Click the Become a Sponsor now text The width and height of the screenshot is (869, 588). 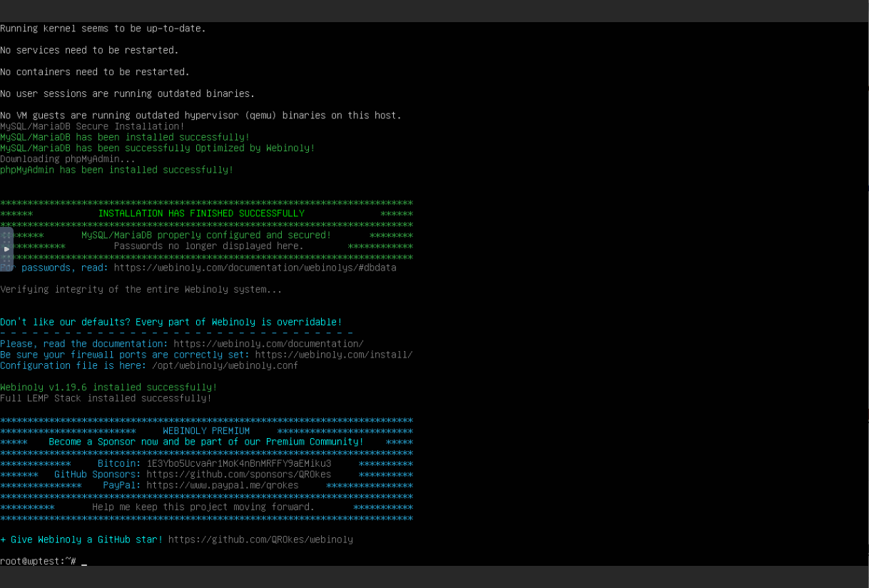click(205, 442)
